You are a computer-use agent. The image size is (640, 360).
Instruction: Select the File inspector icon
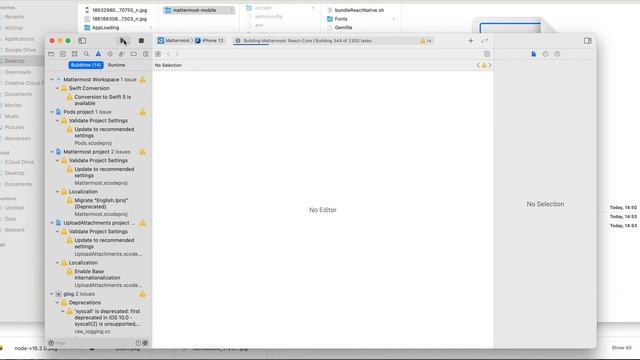533,54
